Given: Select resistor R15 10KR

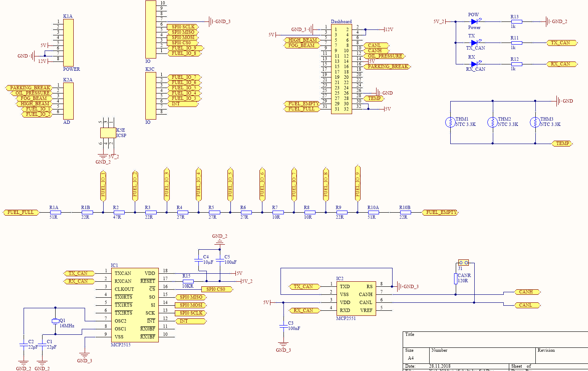Looking at the screenshot, I should point(187,281).
